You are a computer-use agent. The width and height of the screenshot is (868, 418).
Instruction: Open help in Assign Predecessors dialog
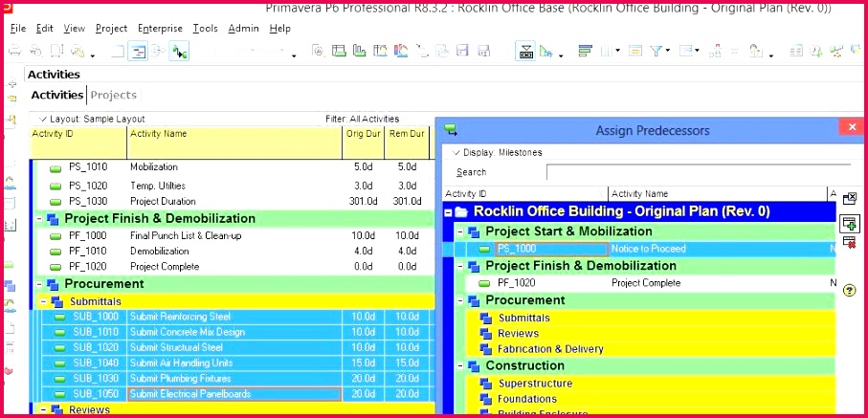pyautogui.click(x=849, y=290)
